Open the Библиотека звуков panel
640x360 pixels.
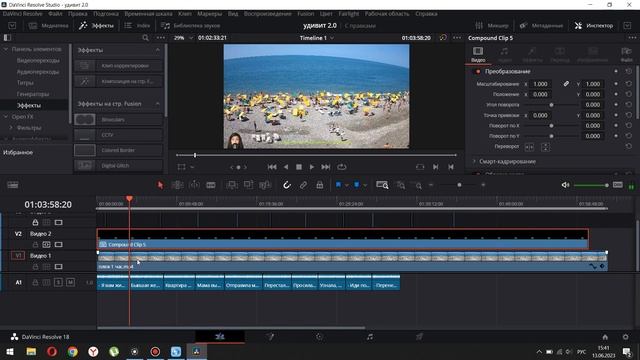pyautogui.click(x=191, y=25)
